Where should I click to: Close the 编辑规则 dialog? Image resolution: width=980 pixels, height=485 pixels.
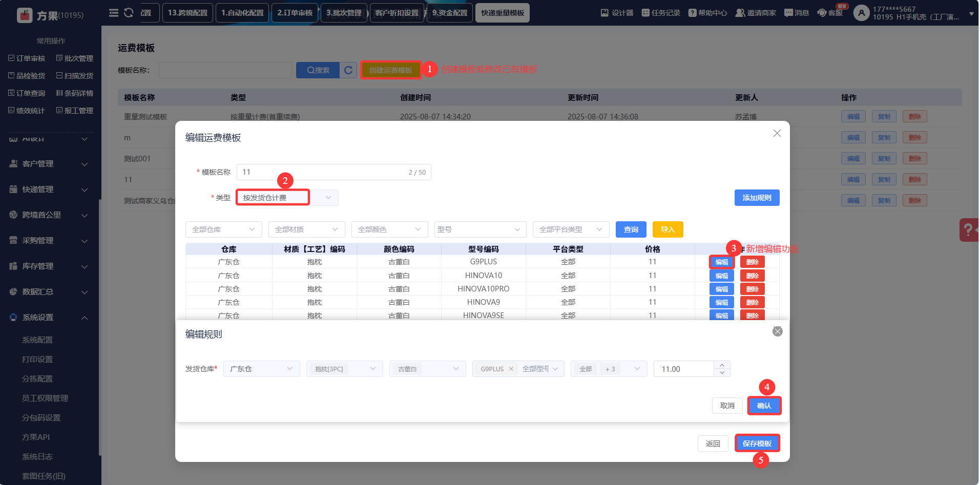click(x=777, y=331)
